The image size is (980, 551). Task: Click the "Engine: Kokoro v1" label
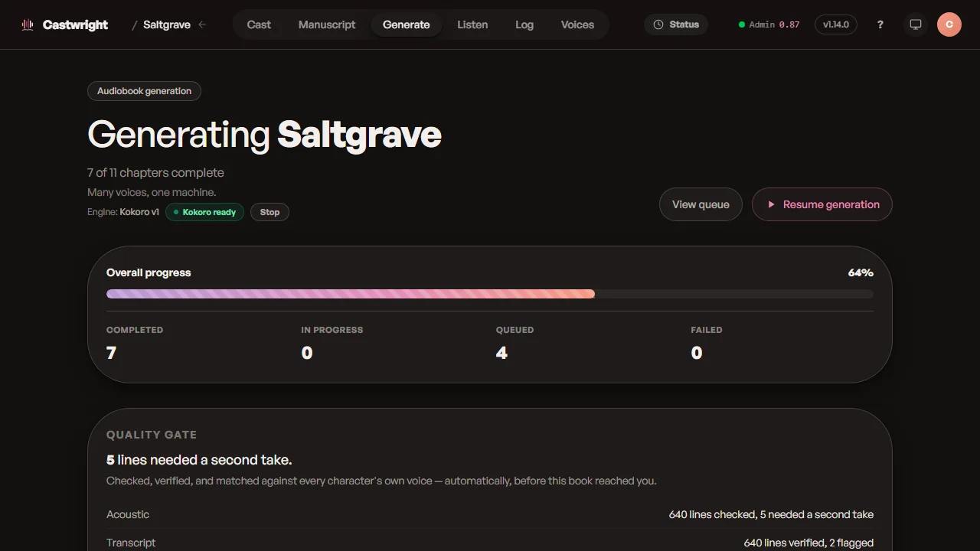[x=123, y=212]
